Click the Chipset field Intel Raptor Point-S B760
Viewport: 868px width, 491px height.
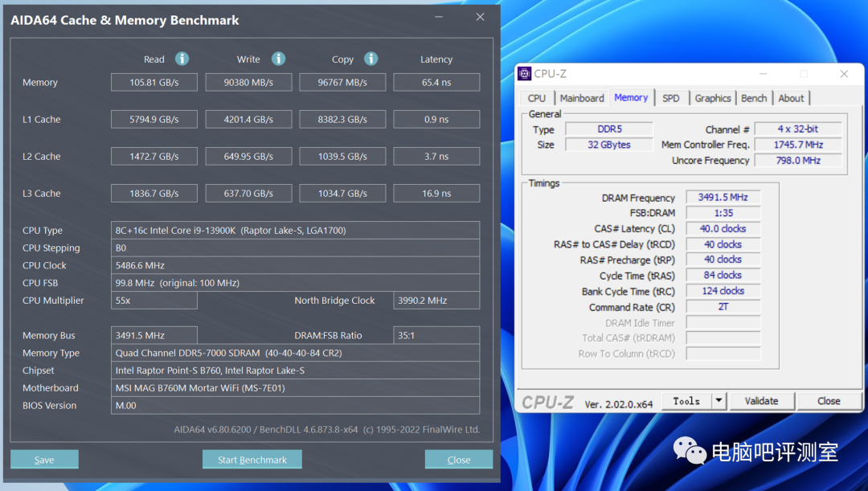(x=295, y=370)
